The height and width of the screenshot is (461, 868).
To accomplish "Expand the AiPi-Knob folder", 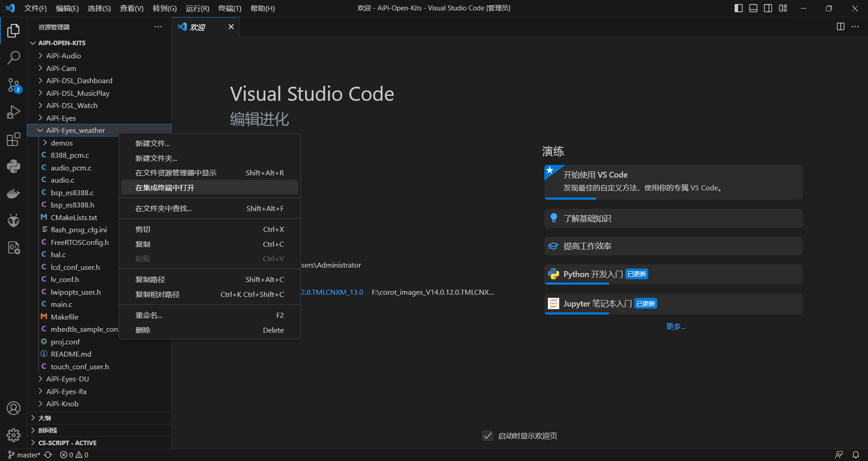I will [x=99, y=404].
